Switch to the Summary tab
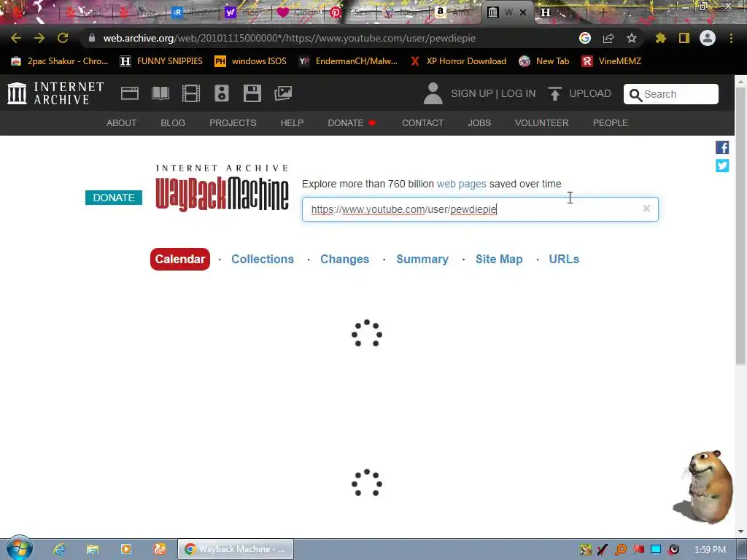 422,259
